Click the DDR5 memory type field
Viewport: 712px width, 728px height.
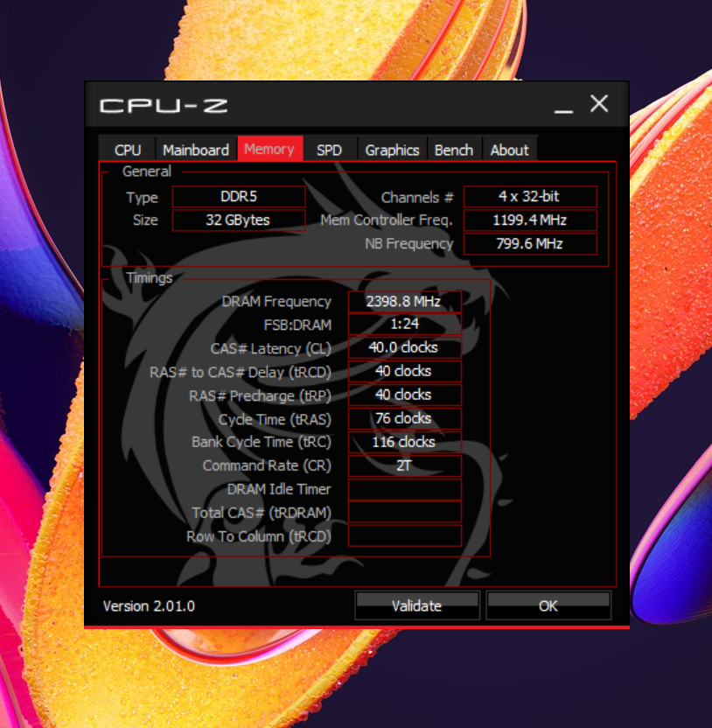coord(239,196)
